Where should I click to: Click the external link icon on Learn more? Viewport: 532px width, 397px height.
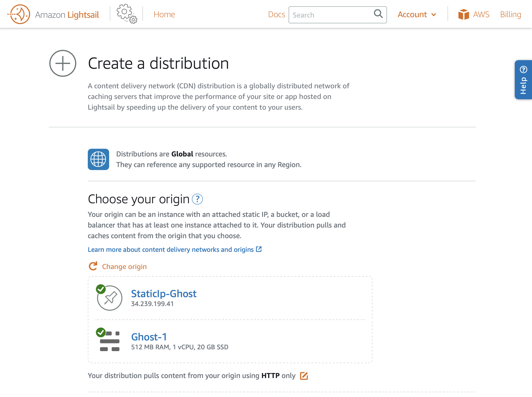(259, 249)
